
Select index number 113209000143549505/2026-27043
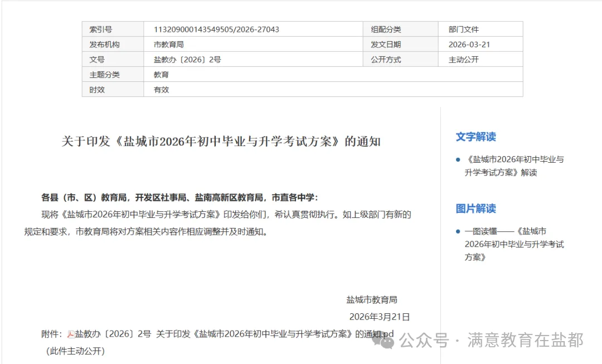pos(216,30)
